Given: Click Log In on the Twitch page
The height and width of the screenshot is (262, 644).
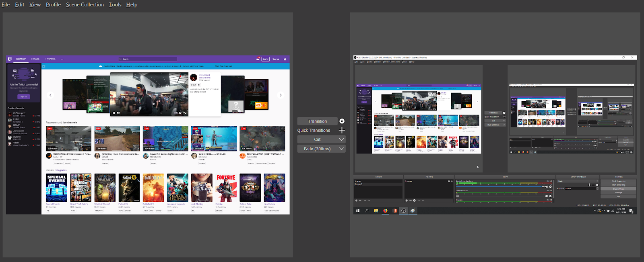Looking at the screenshot, I should click(266, 59).
